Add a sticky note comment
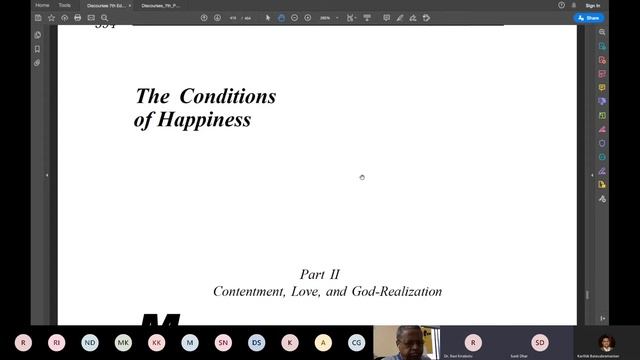The image size is (640, 360). pyautogui.click(x=387, y=18)
